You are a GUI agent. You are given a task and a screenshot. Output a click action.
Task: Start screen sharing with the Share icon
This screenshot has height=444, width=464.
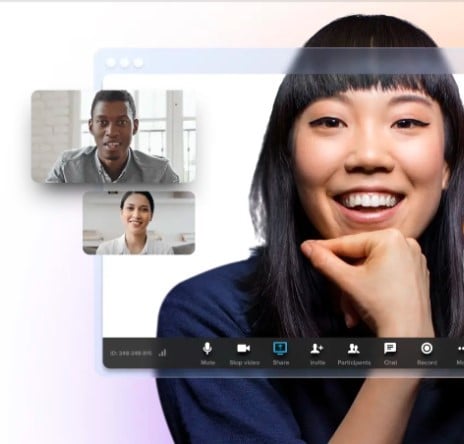click(x=280, y=348)
